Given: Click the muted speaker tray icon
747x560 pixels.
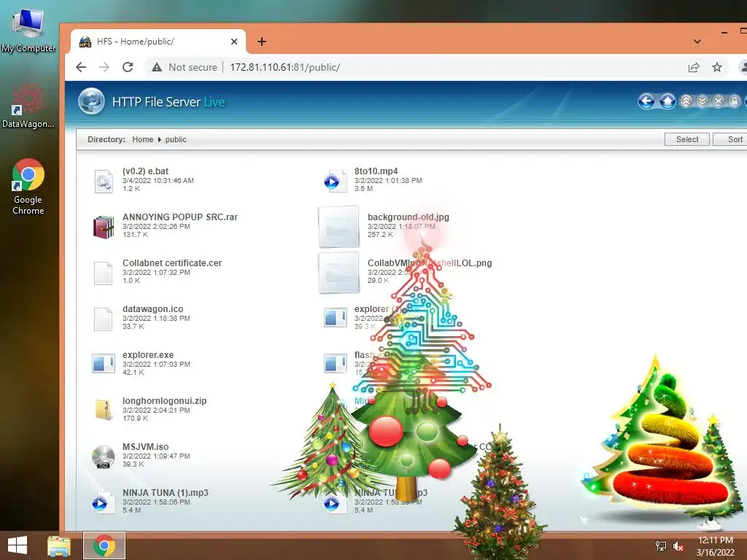Looking at the screenshot, I should pyautogui.click(x=678, y=546).
